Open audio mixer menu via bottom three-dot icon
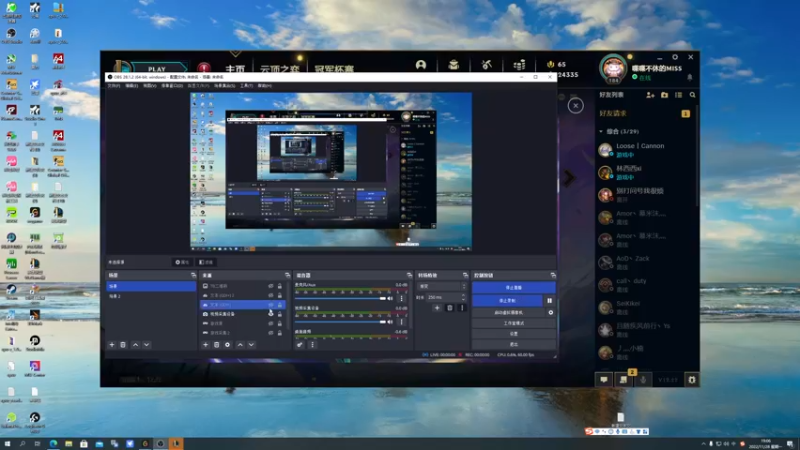 coord(312,345)
